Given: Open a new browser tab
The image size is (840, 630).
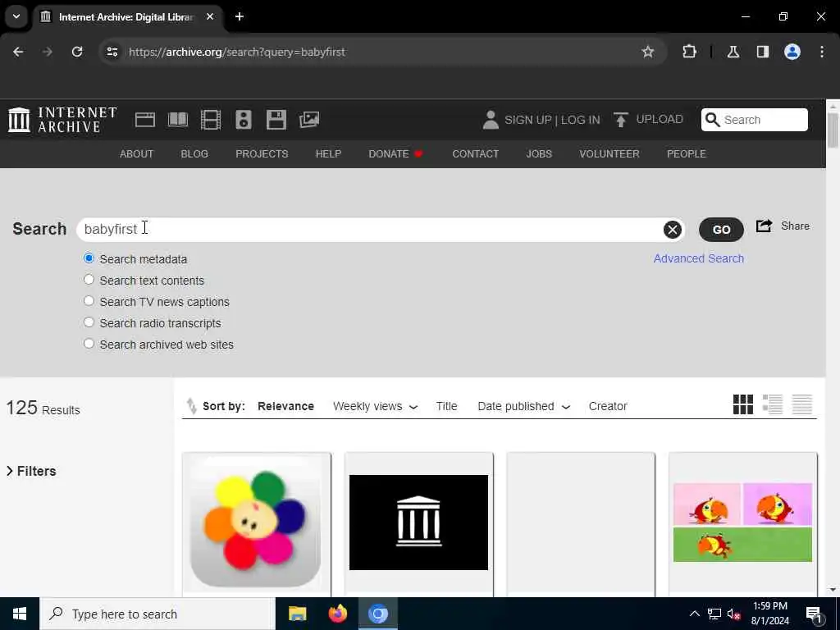Looking at the screenshot, I should (x=240, y=16).
